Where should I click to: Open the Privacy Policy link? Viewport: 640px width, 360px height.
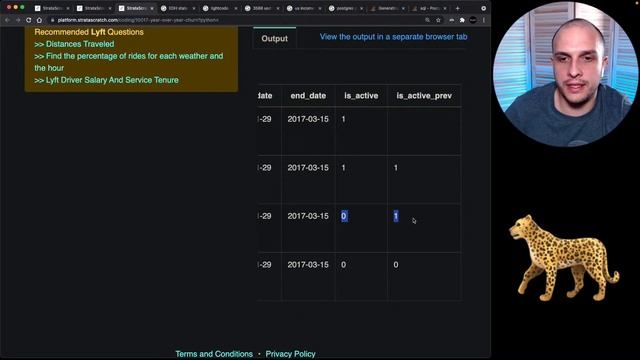(x=290, y=354)
